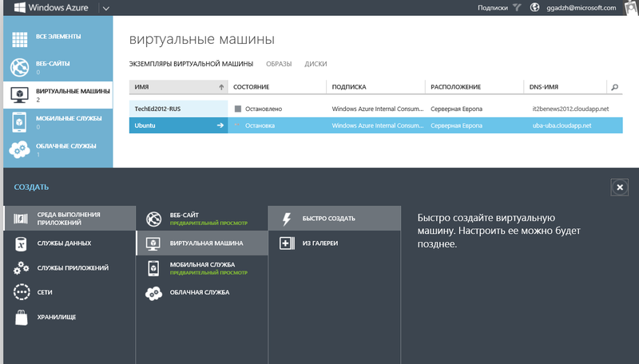
Task: Select СЛУЖБЫ ДАННЫХ menu label
Action: tap(64, 243)
